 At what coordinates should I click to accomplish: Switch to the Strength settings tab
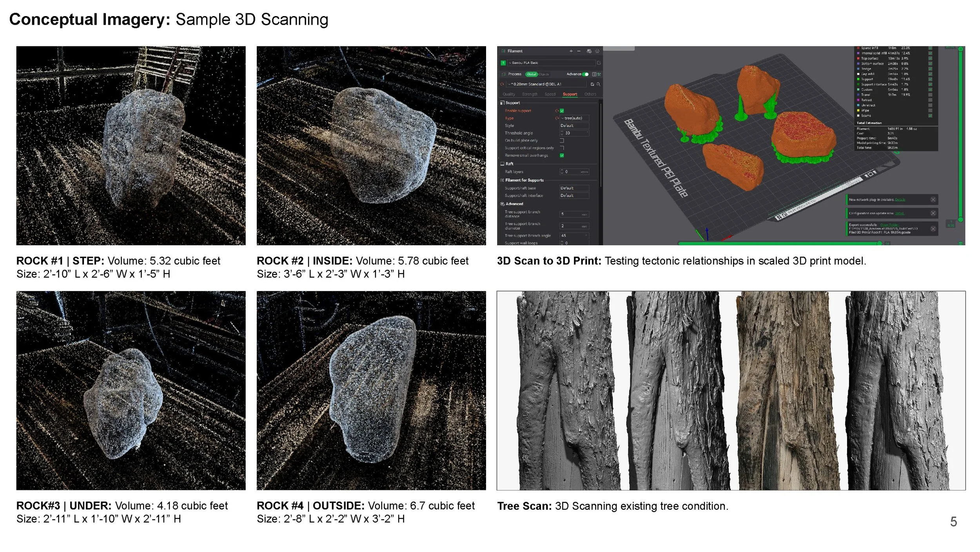(x=530, y=94)
